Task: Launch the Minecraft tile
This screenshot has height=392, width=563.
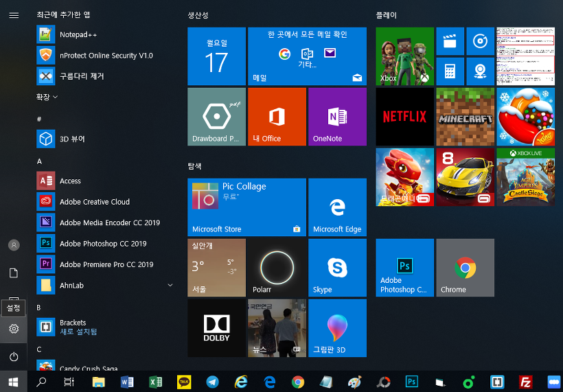Action: [x=465, y=117]
